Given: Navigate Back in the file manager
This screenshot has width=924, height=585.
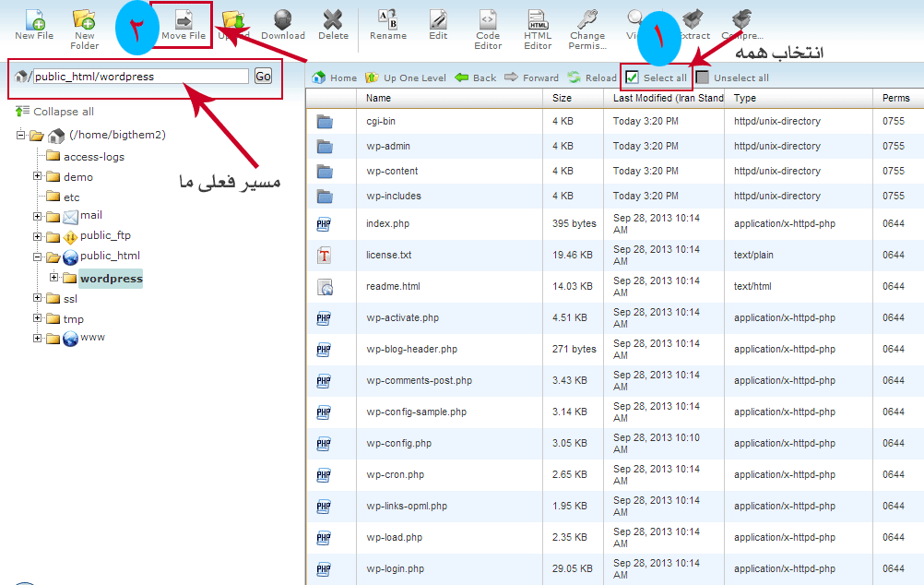Looking at the screenshot, I should [x=476, y=78].
